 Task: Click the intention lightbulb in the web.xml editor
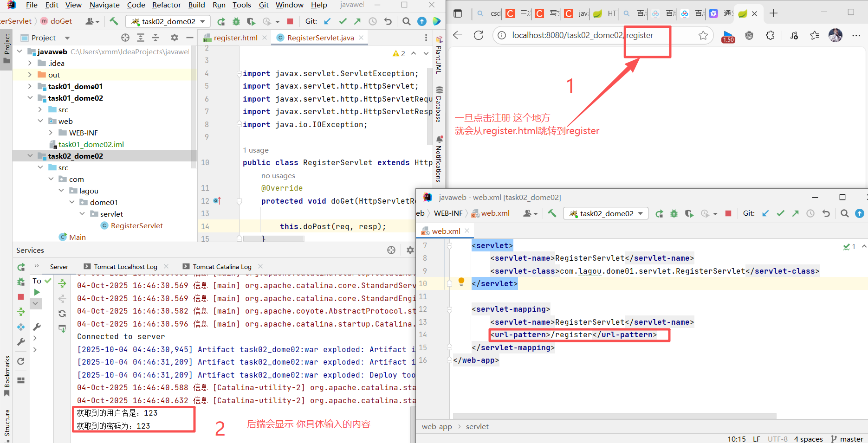pyautogui.click(x=461, y=282)
